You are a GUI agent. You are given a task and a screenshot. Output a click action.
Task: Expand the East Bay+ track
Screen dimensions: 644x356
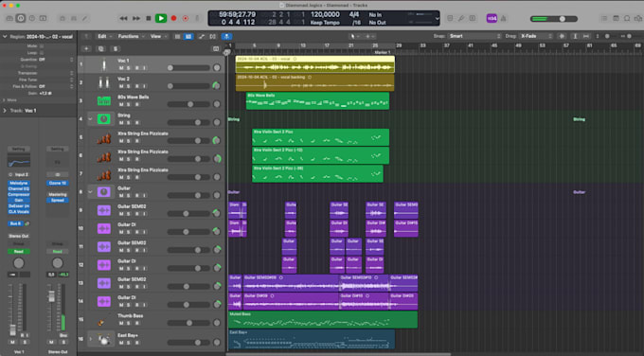tap(90, 339)
